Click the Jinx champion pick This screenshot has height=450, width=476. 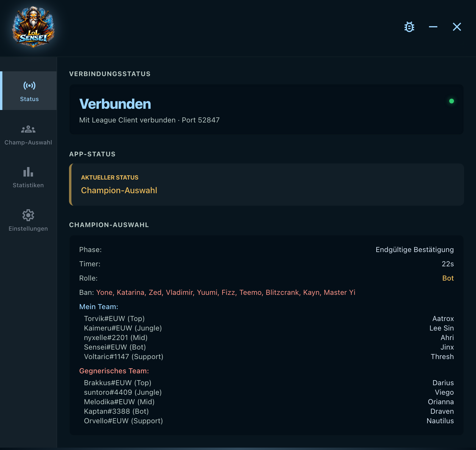[x=447, y=347]
